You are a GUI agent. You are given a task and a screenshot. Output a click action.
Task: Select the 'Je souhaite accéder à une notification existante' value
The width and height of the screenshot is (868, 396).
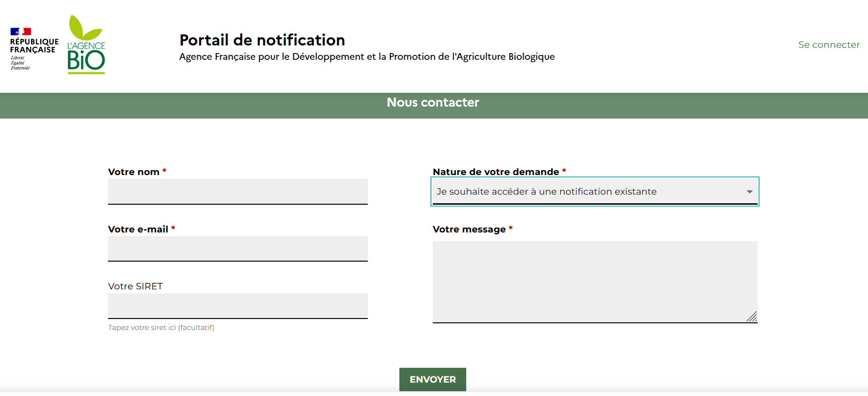547,192
